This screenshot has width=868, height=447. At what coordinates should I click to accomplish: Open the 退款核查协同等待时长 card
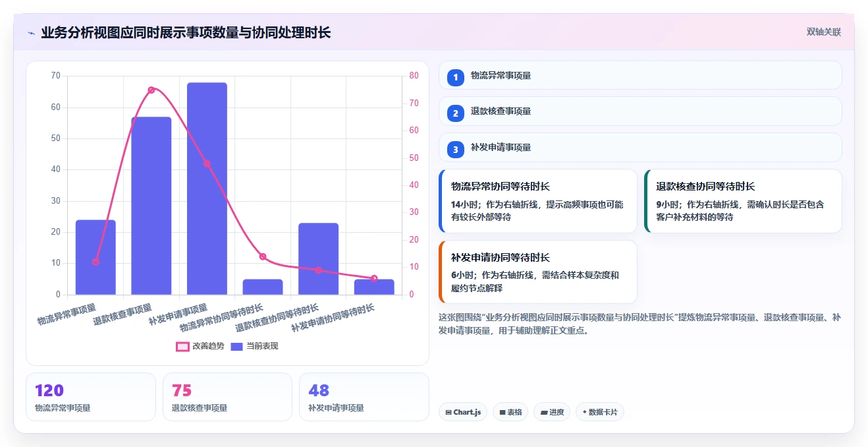(743, 201)
